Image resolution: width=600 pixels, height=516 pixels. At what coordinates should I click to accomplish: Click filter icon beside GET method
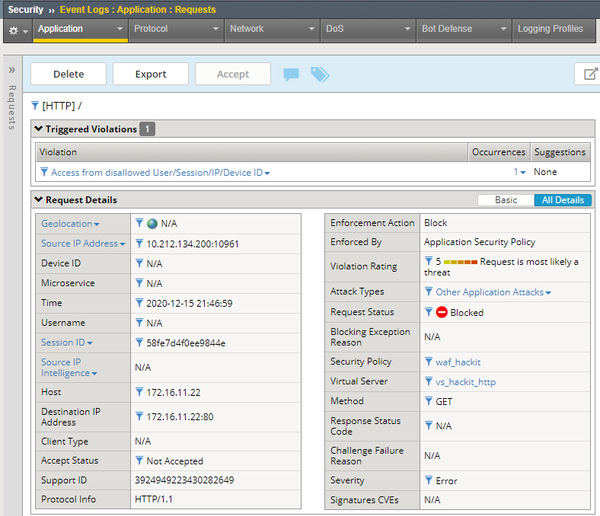pos(428,401)
